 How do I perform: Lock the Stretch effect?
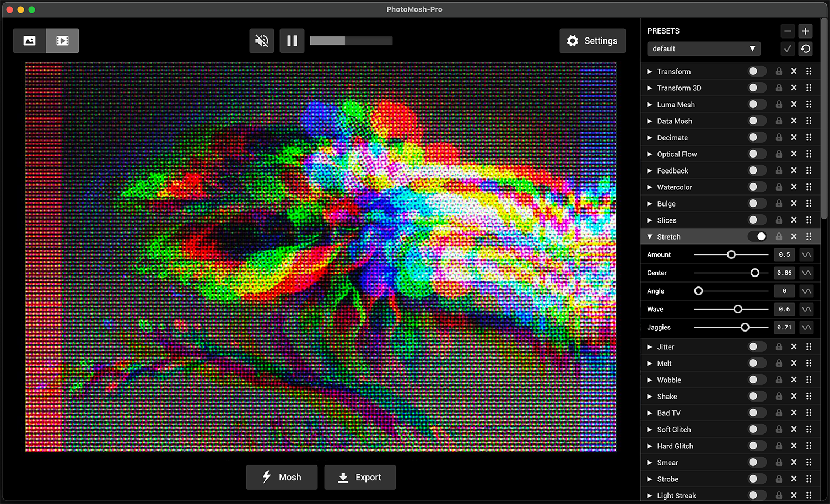[779, 236]
